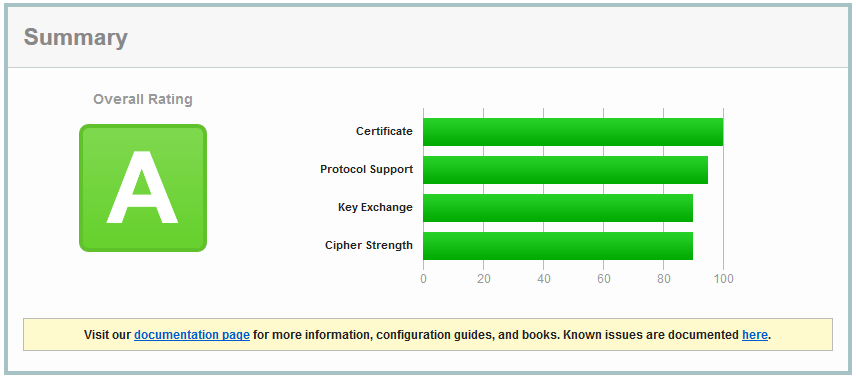Click the green A overall rating badge
Image resolution: width=856 pixels, height=380 pixels.
(143, 188)
